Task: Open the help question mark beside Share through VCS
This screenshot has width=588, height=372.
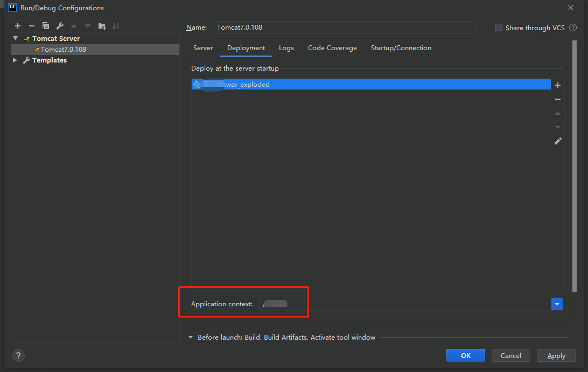Action: pyautogui.click(x=572, y=27)
